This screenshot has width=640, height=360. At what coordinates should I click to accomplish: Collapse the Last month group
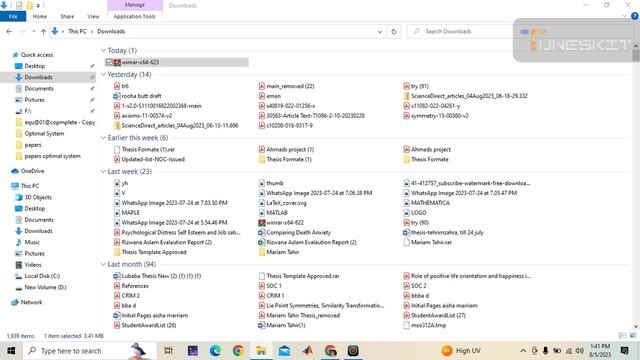[103, 264]
